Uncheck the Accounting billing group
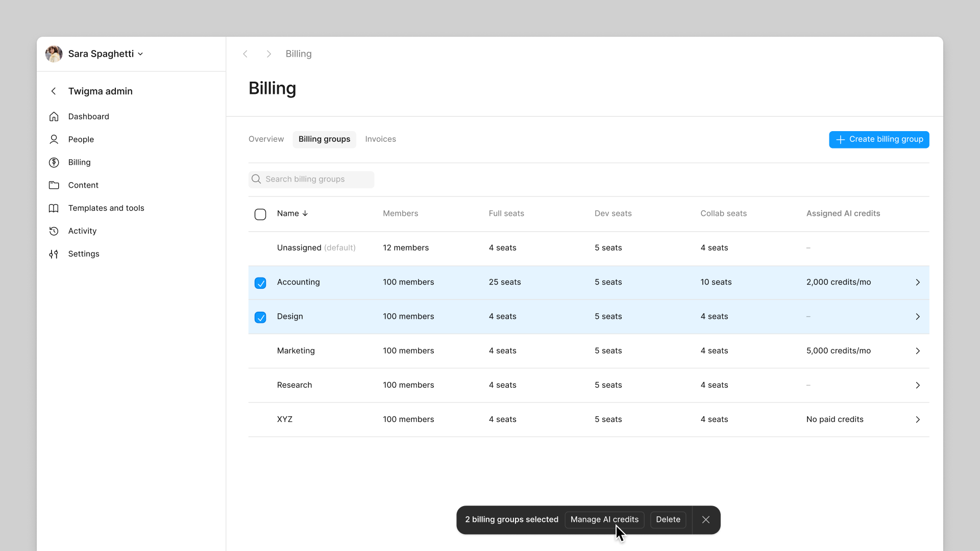 (260, 283)
